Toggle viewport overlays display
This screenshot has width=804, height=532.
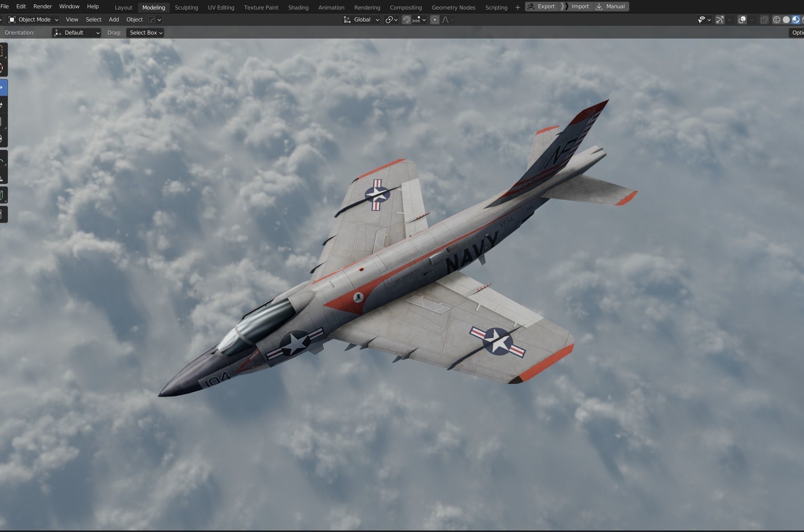pyautogui.click(x=742, y=19)
